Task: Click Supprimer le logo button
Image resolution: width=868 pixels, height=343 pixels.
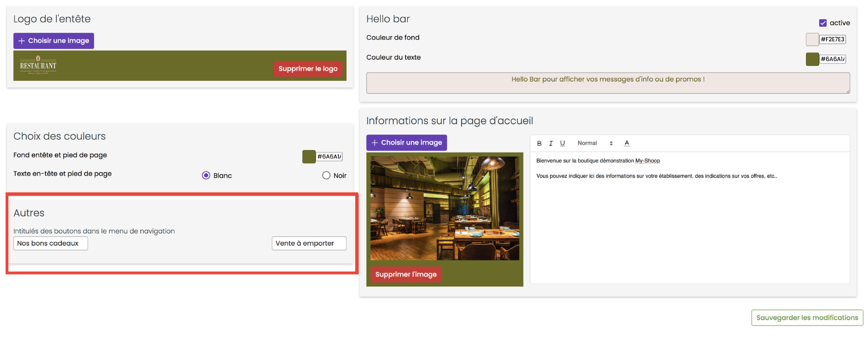Action: pos(308,68)
